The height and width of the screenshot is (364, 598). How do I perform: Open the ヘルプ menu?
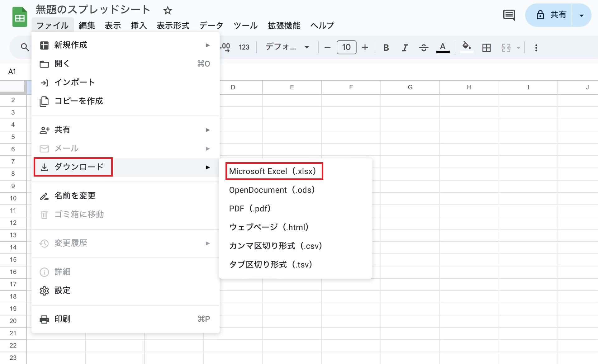tap(322, 25)
